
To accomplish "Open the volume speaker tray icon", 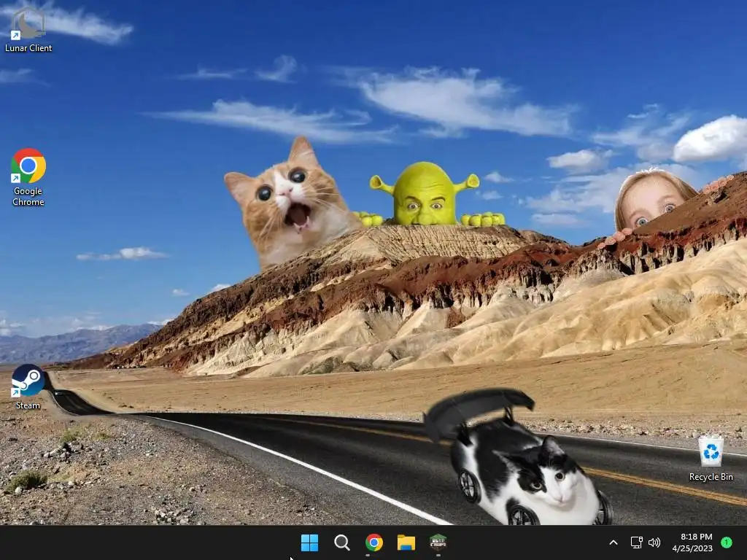I will [x=654, y=542].
